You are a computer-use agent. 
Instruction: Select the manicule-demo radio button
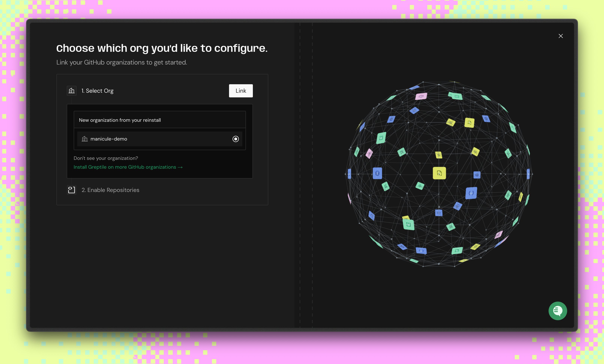pos(236,139)
